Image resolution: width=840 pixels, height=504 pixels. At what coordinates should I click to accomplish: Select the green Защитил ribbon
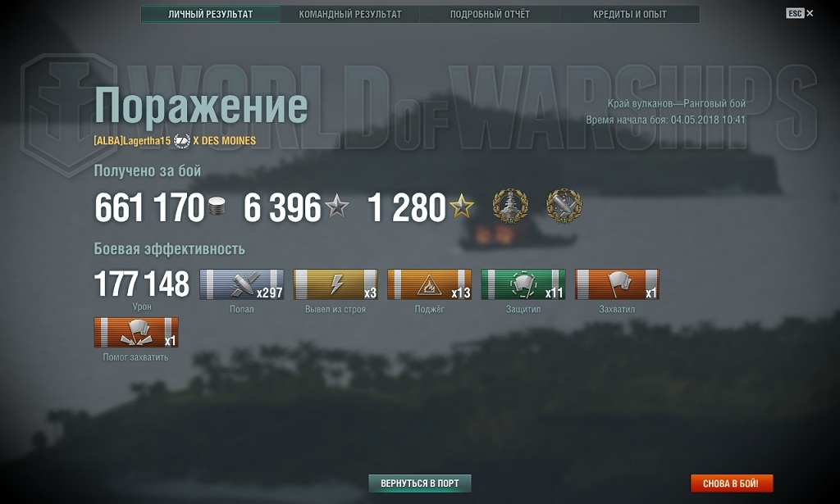pos(523,284)
